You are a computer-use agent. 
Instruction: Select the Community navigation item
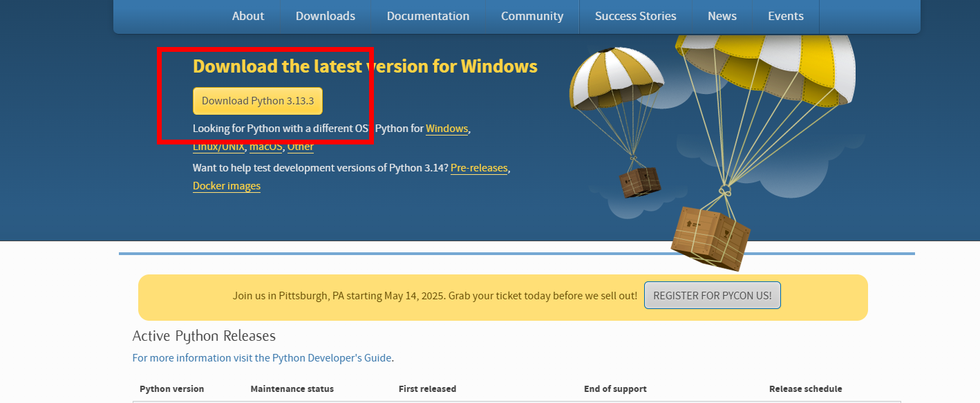(532, 16)
